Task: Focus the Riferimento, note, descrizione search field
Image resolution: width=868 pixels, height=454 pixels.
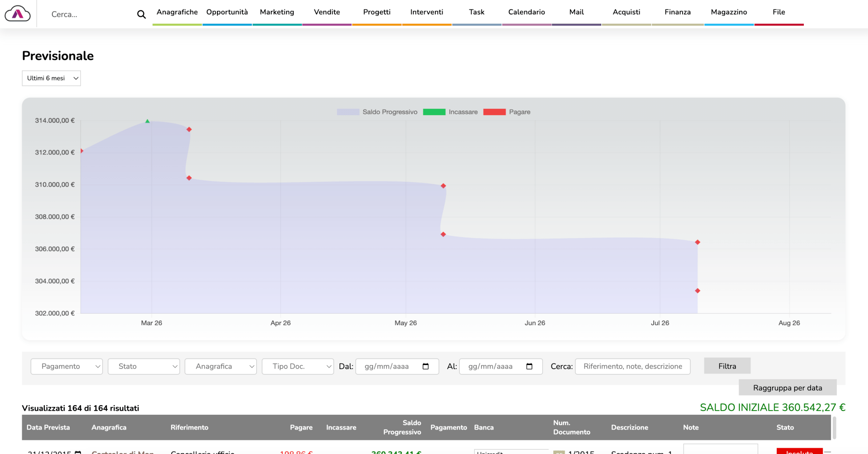Action: (632, 366)
